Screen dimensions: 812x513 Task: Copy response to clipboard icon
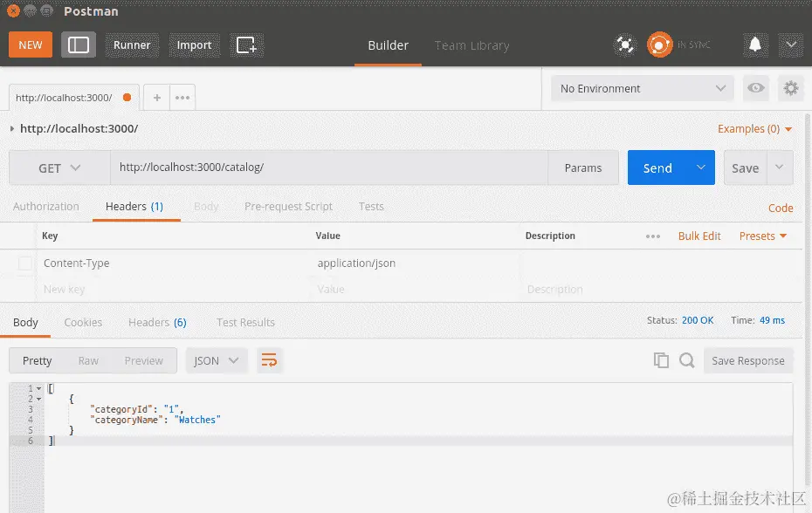pyautogui.click(x=661, y=360)
